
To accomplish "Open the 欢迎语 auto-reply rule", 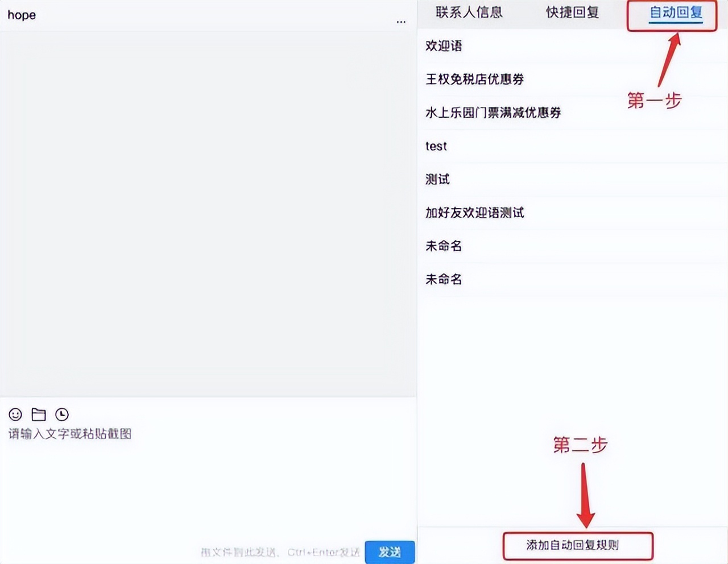I will pos(444,46).
